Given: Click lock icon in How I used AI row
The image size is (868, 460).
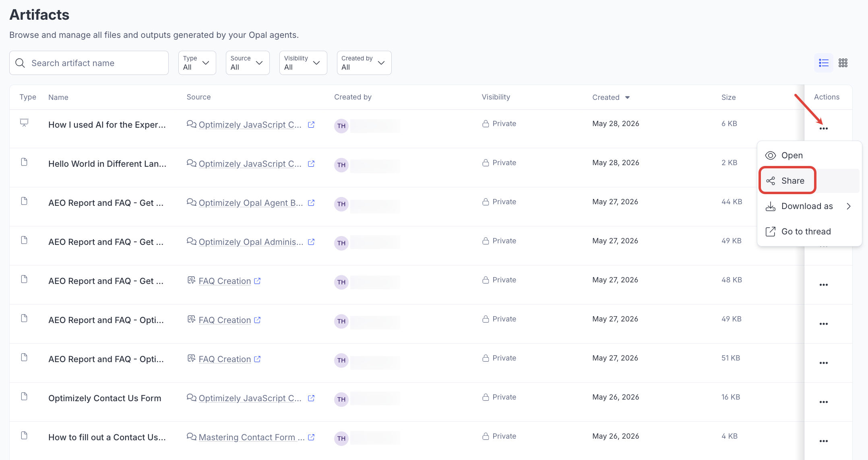Looking at the screenshot, I should click(486, 124).
